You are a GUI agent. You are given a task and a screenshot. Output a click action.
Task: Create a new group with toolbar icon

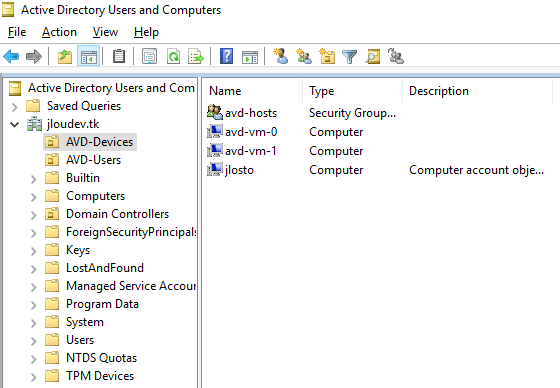click(x=304, y=56)
